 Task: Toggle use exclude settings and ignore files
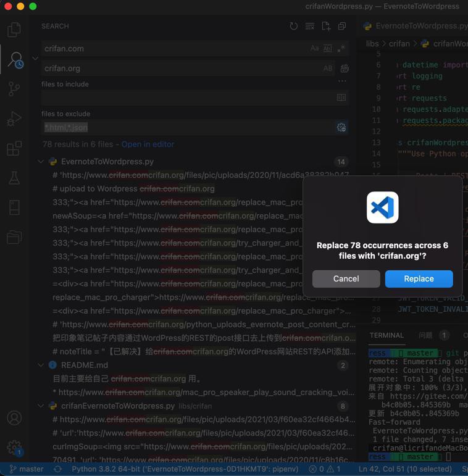tap(341, 127)
